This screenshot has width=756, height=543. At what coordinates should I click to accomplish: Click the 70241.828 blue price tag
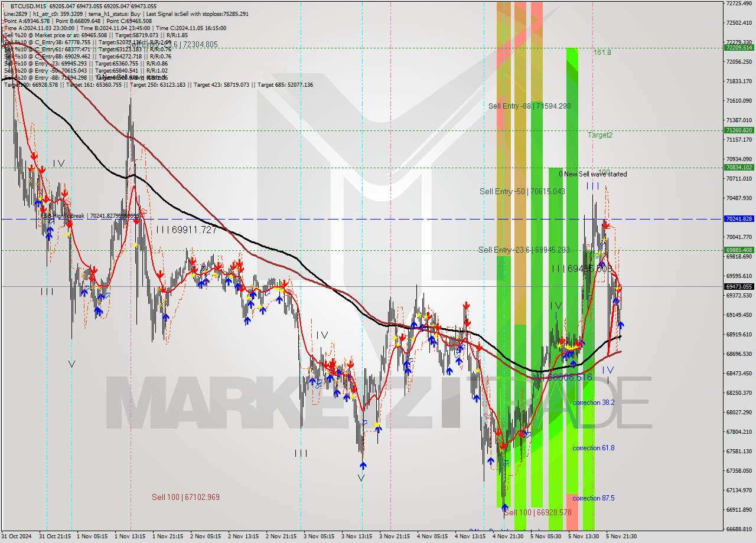coord(738,218)
